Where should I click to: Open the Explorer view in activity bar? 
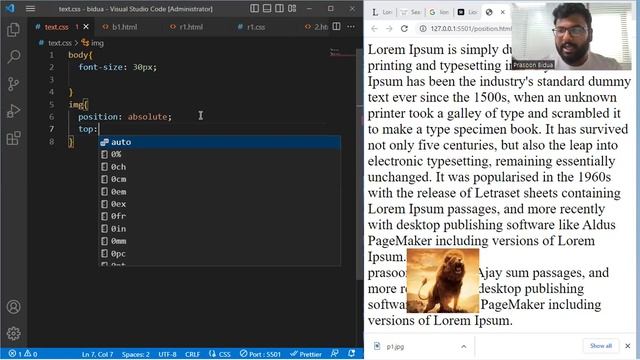pos(13,29)
